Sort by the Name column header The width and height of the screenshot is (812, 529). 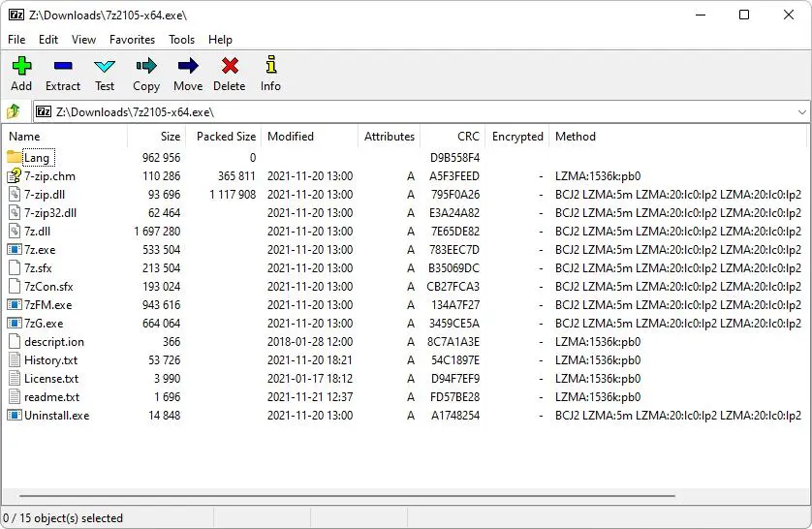point(65,137)
